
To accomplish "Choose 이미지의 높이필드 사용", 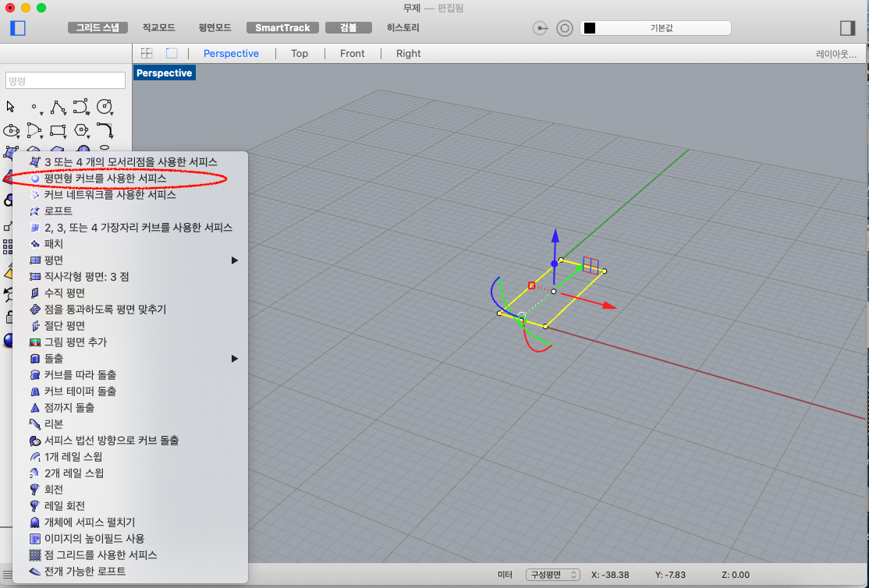I will [130, 539].
